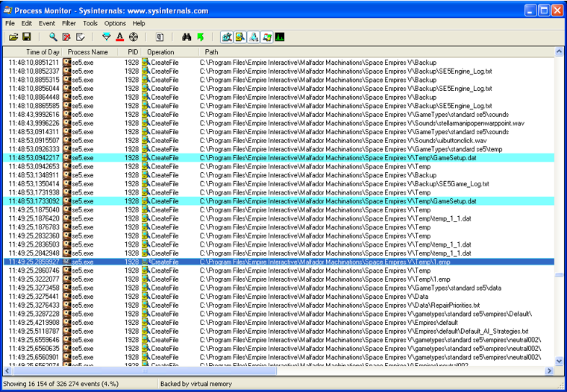Click the vertical scrollbar up arrow
The image size is (567, 392).
coord(559,52)
